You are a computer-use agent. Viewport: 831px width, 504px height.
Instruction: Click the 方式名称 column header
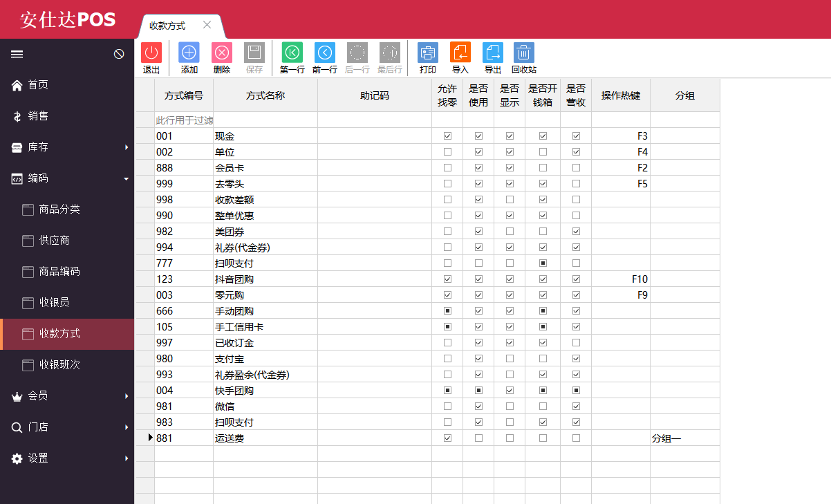[265, 95]
